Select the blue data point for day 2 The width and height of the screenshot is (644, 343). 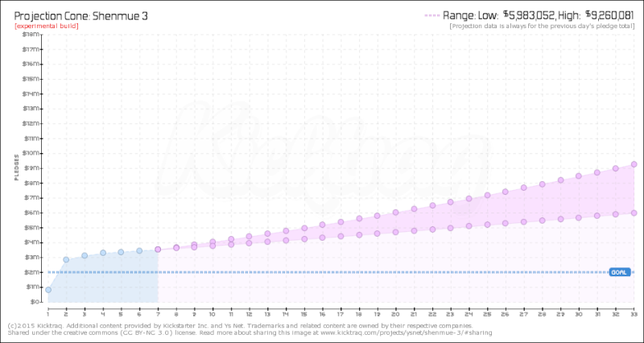(66, 259)
